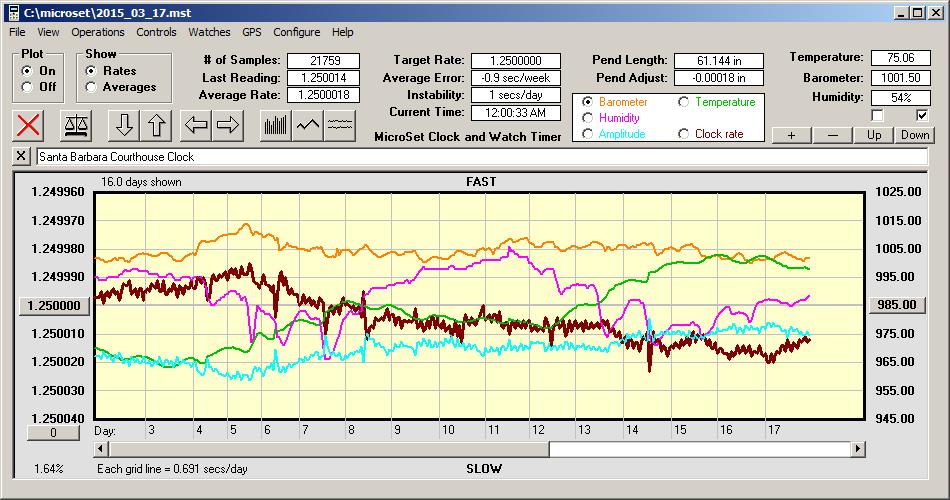Show Rates option
Image resolution: width=950 pixels, height=500 pixels.
(x=91, y=71)
